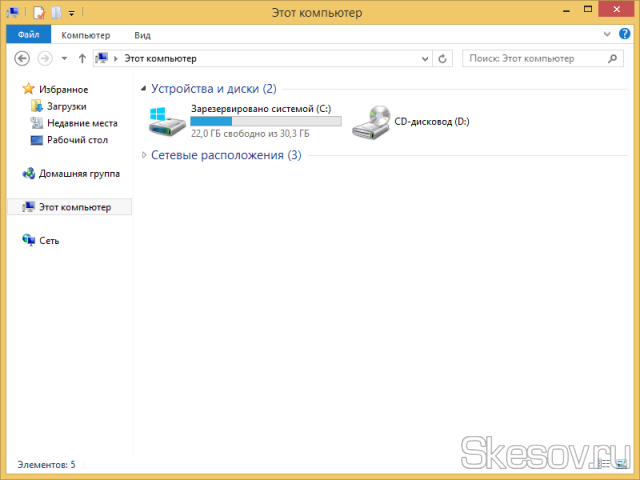Collapse the Устройства и диски group
This screenshot has width=640, height=480.
click(145, 89)
